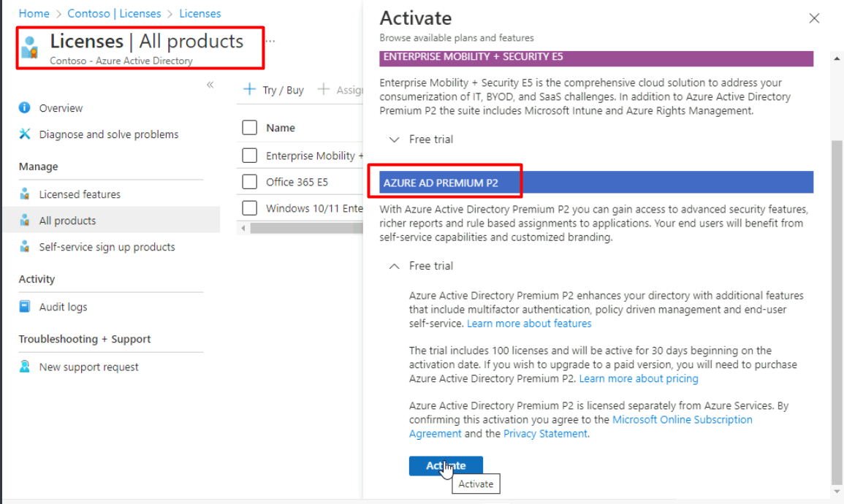
Task: Close the Activate panel
Action: coord(814,18)
